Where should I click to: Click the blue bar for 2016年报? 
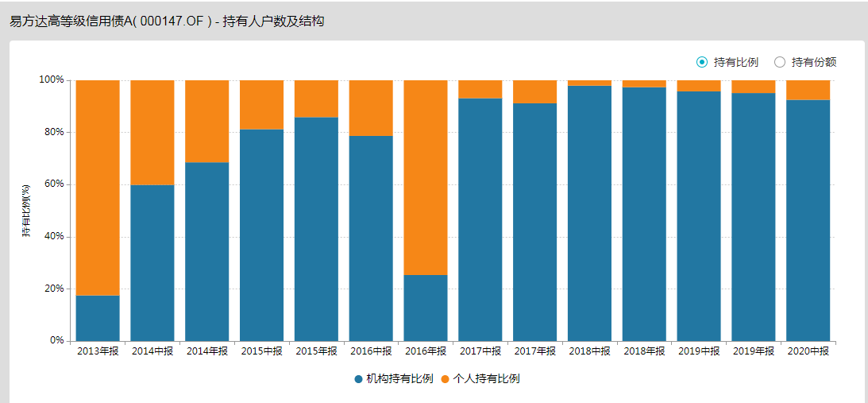point(426,308)
